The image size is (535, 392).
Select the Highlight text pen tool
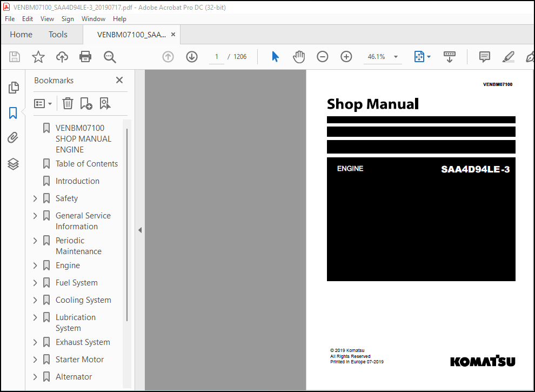point(509,57)
